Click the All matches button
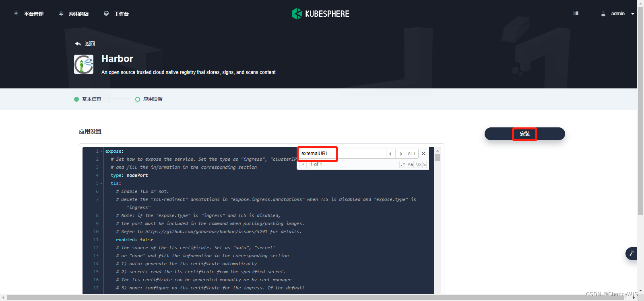 [x=412, y=154]
